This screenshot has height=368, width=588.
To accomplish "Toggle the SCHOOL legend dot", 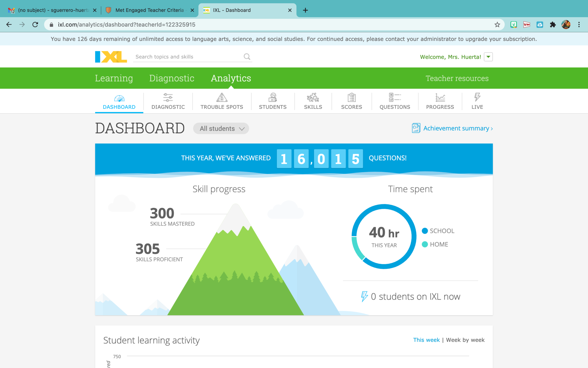I will 425,231.
